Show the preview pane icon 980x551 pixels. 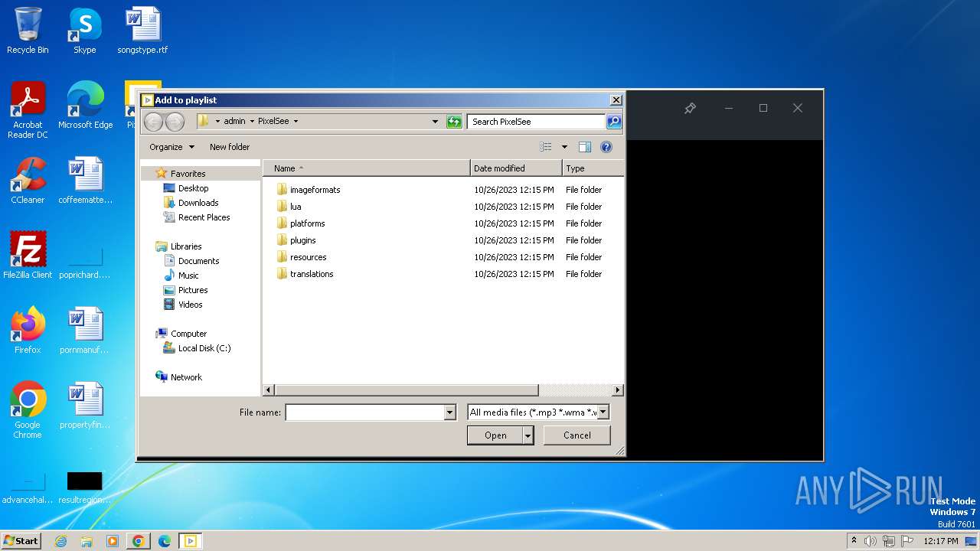click(x=585, y=147)
